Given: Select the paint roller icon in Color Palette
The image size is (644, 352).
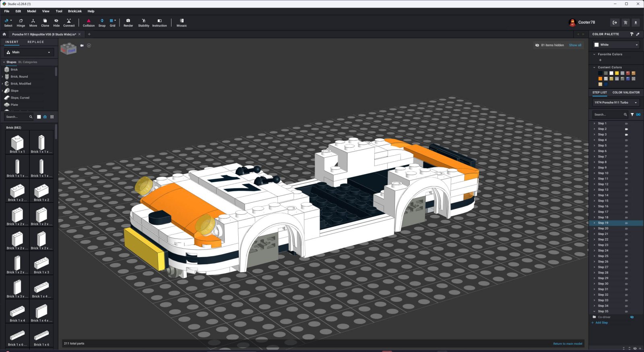Looking at the screenshot, I should 632,34.
